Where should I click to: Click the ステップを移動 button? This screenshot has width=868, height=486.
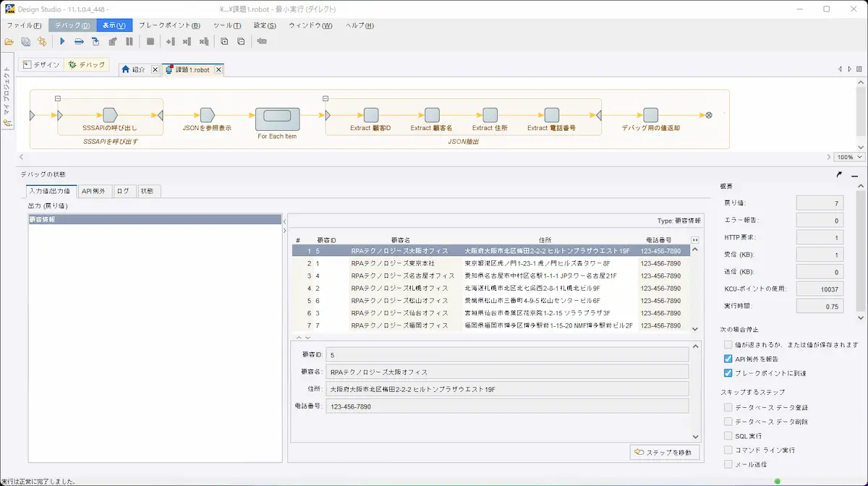pos(665,453)
